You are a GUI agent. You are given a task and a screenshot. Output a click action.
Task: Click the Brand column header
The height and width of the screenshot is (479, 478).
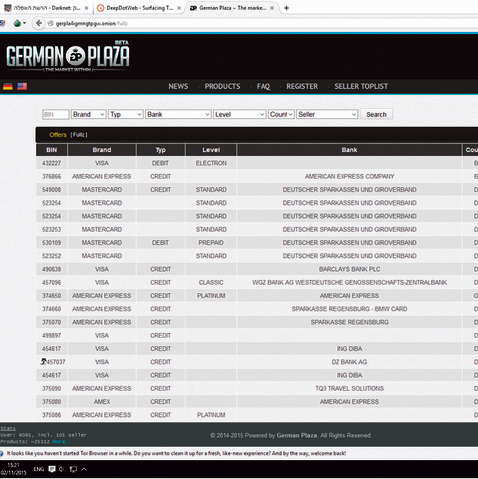[x=102, y=150]
